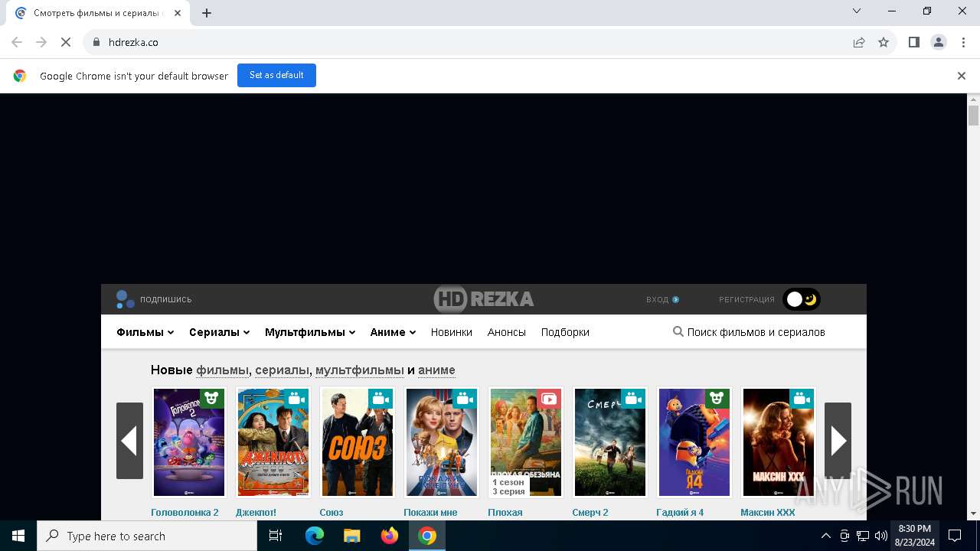Click the series badge on Плохая обезьяна poster
980x551 pixels.
pyautogui.click(x=549, y=399)
